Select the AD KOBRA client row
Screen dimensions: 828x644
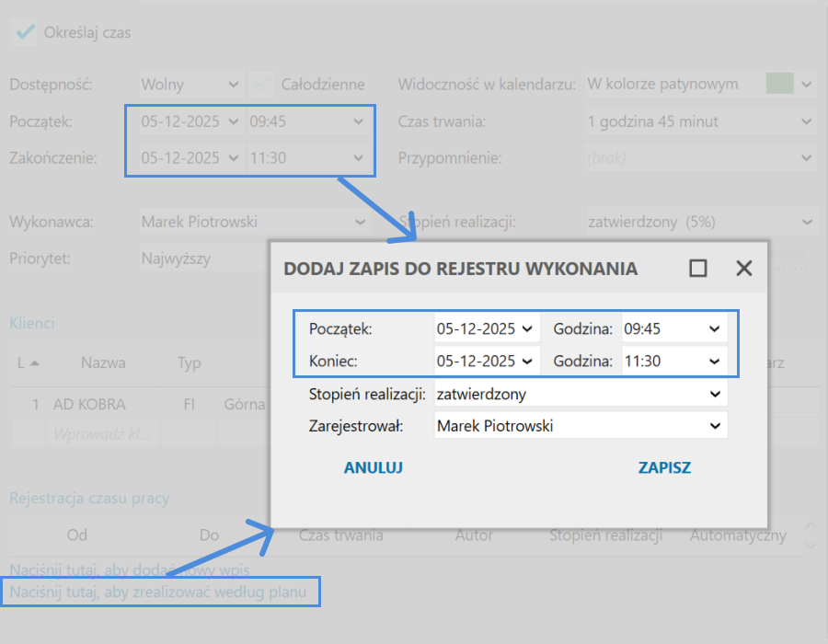[89, 404]
